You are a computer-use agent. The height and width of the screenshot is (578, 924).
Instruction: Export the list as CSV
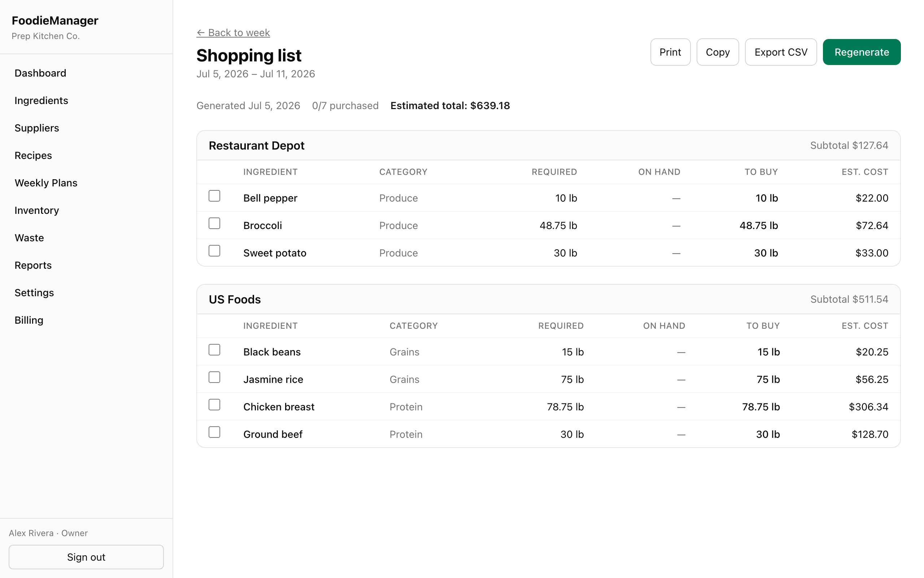[781, 52]
